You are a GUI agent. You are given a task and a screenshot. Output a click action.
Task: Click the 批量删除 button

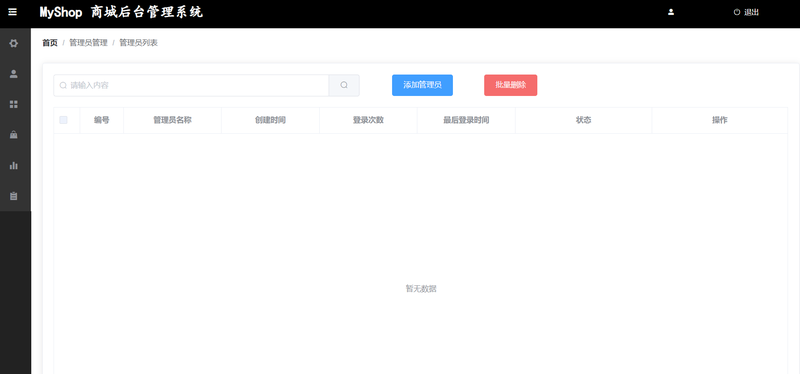tap(511, 85)
